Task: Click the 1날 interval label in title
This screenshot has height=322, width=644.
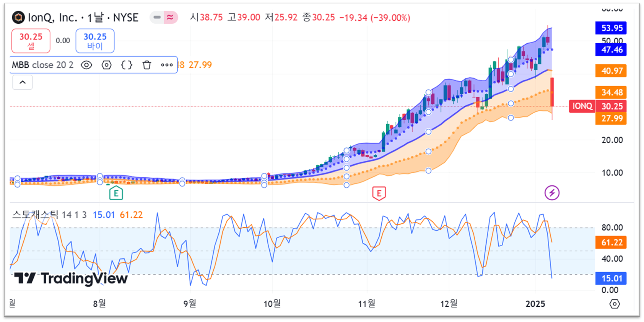Action: pos(95,18)
